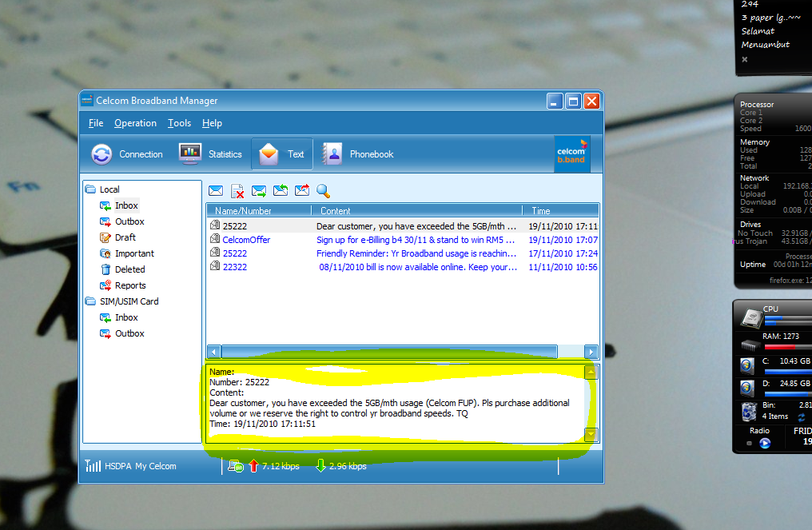Delete the selected message

point(237,190)
